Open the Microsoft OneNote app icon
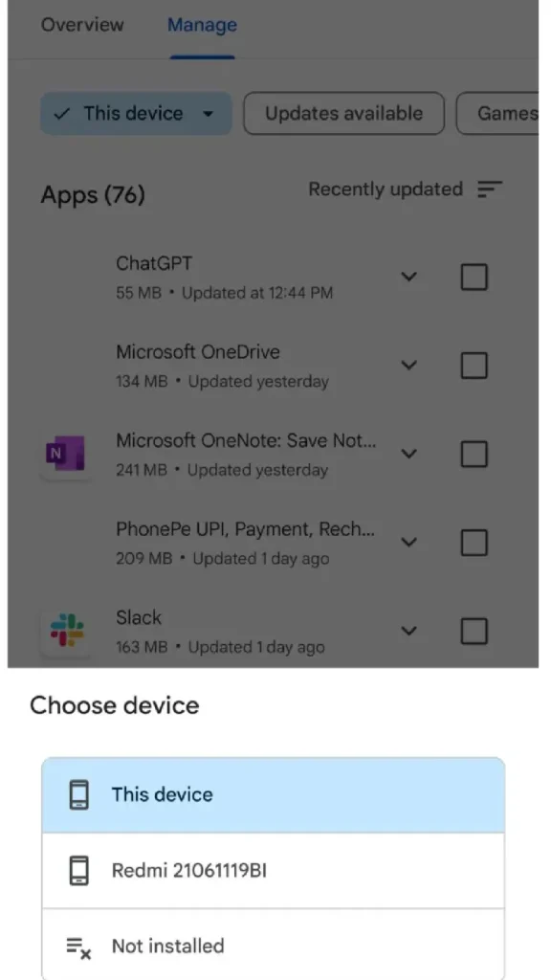 click(66, 455)
